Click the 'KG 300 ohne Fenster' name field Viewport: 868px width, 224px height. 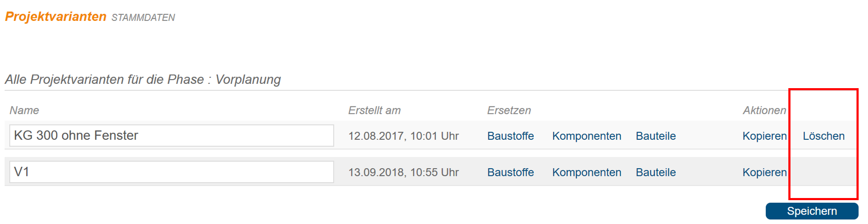[x=172, y=135]
